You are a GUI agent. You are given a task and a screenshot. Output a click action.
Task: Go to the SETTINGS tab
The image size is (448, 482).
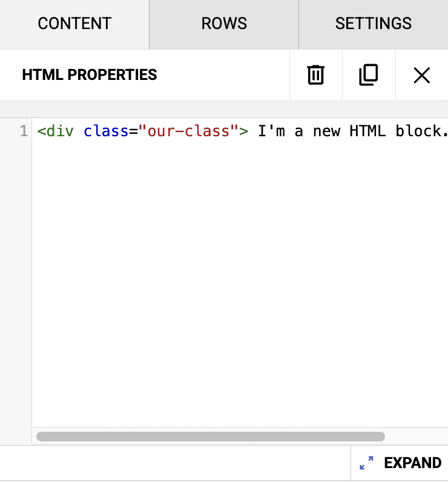pyautogui.click(x=373, y=24)
